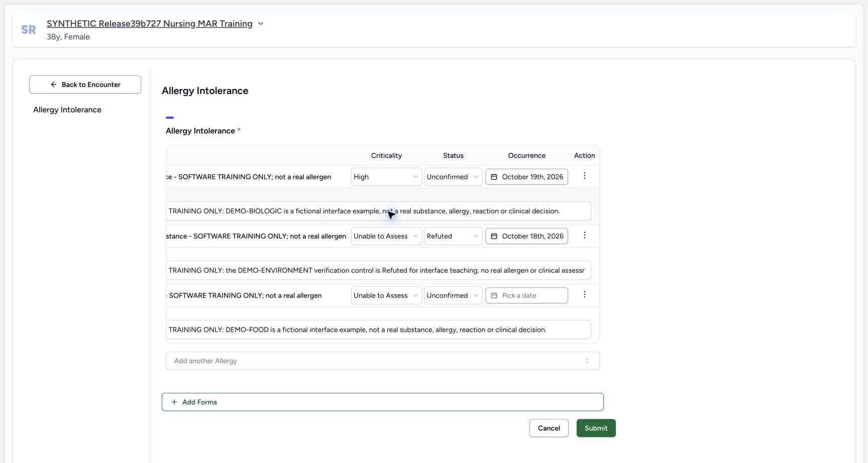Click the Allergy Intolerance page heading

205,90
